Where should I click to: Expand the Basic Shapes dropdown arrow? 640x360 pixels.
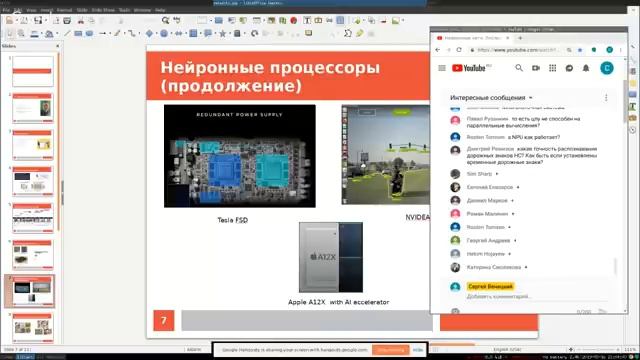(156, 33)
